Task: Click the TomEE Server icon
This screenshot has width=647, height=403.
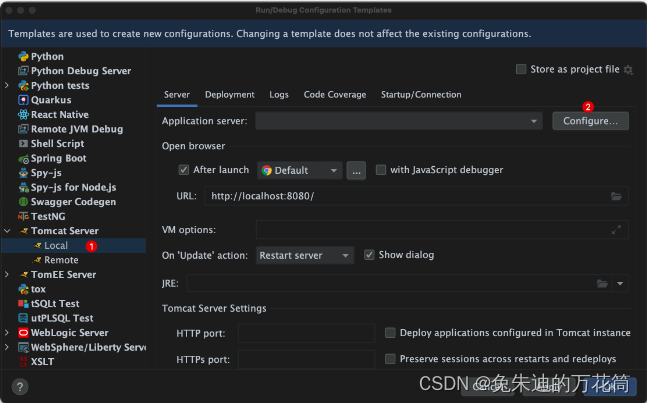Action: tap(24, 275)
